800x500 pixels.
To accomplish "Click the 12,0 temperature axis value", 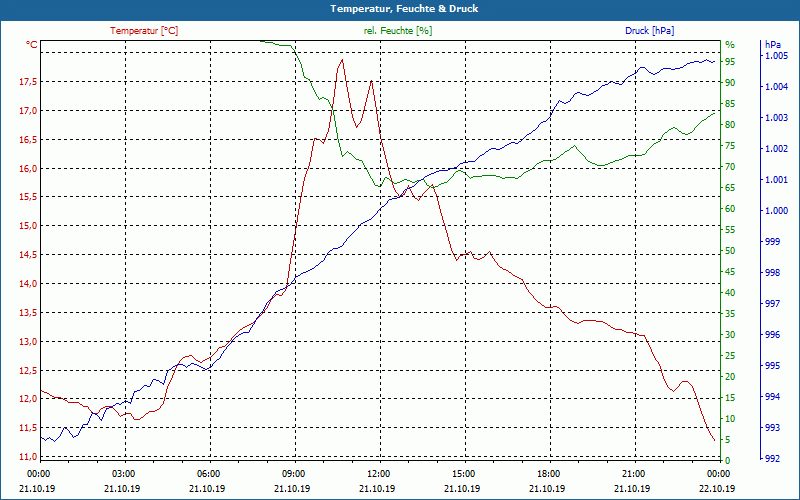I will [28, 399].
